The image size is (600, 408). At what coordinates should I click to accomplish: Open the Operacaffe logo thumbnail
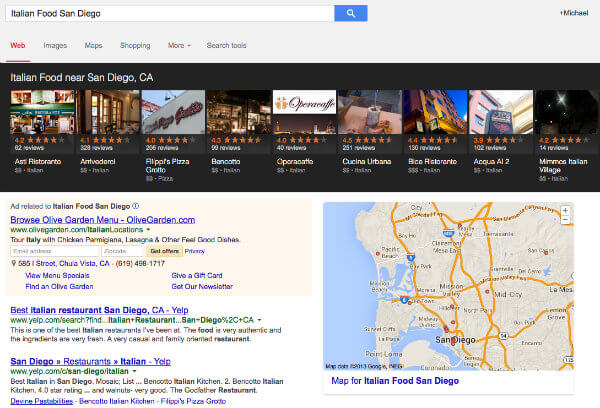(x=304, y=102)
